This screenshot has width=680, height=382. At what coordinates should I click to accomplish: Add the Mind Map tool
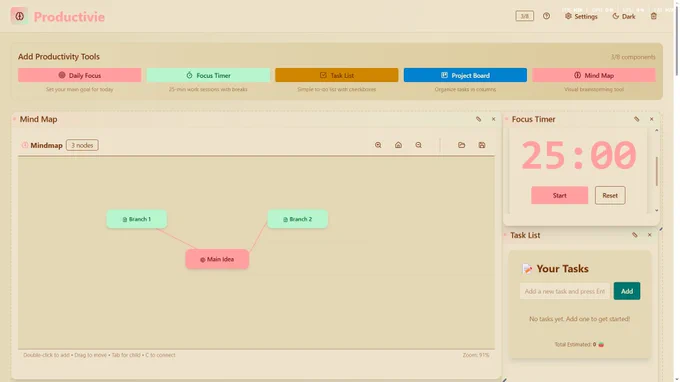[x=594, y=75]
